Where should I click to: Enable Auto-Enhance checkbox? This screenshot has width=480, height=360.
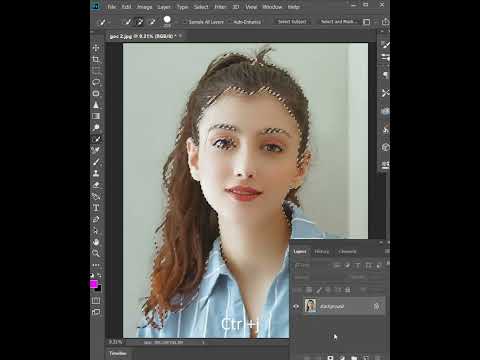point(230,22)
